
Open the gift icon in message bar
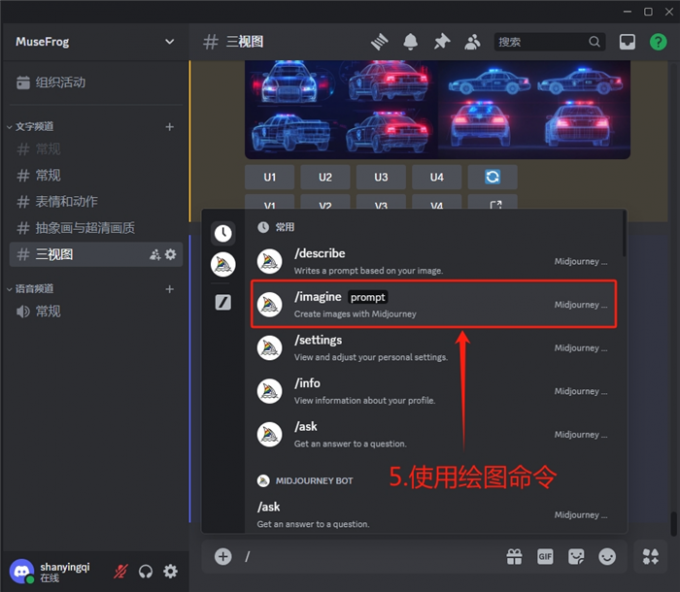point(514,556)
